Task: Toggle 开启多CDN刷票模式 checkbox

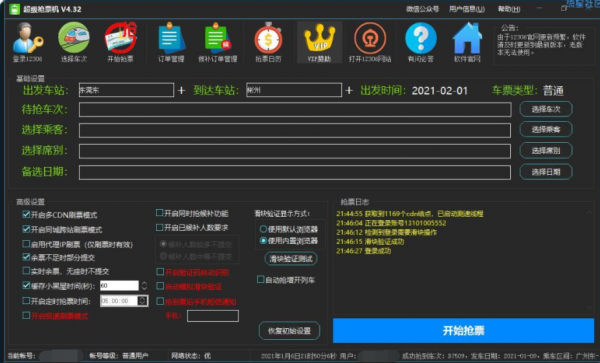Action: [26, 214]
